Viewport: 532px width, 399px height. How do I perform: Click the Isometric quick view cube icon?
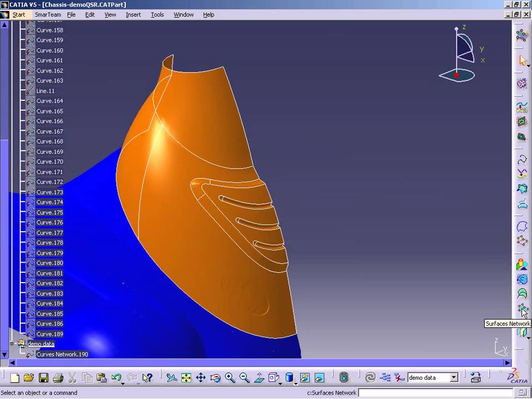(273, 377)
